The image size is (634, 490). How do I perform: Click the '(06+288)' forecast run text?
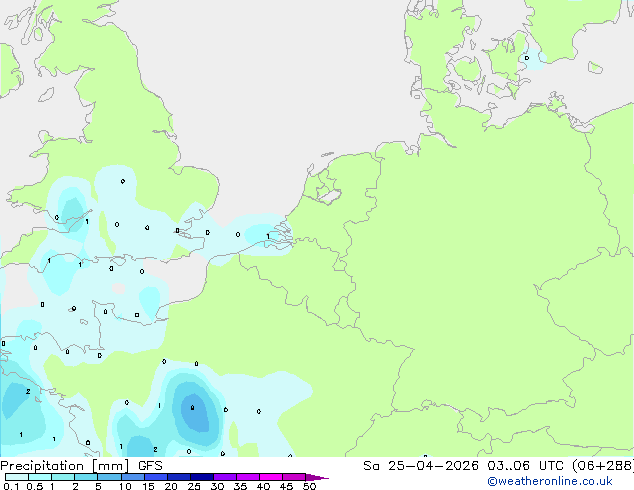(603, 466)
